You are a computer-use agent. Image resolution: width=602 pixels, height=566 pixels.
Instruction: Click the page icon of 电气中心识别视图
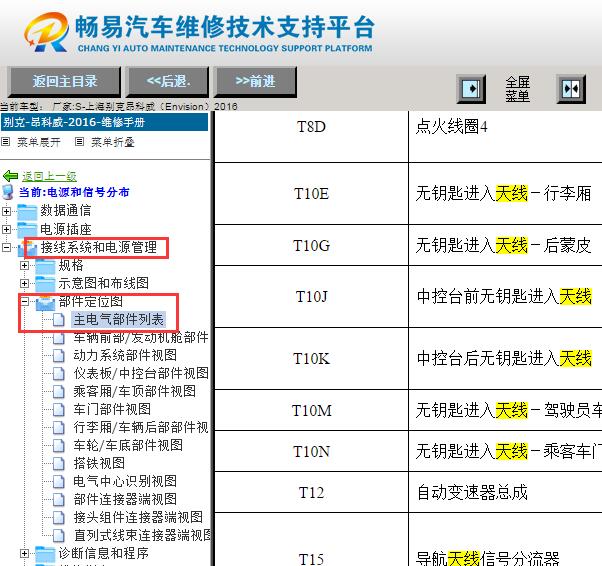58,482
